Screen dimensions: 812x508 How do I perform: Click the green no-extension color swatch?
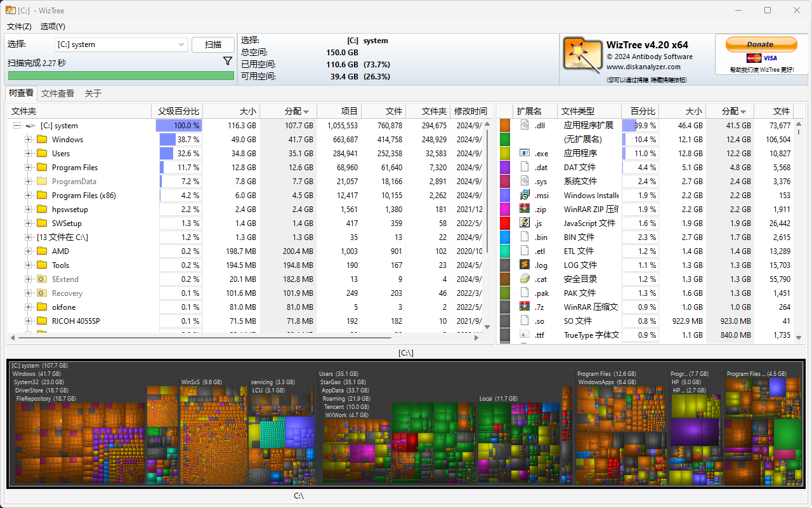(505, 140)
